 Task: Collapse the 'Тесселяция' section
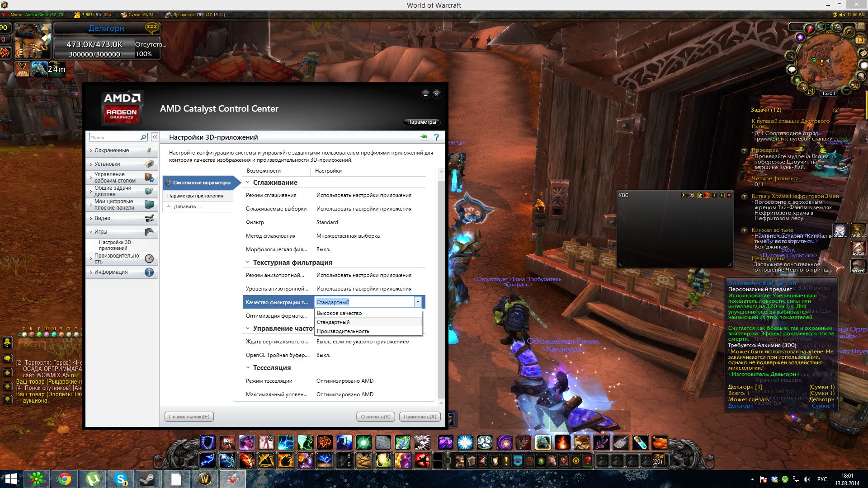click(248, 368)
